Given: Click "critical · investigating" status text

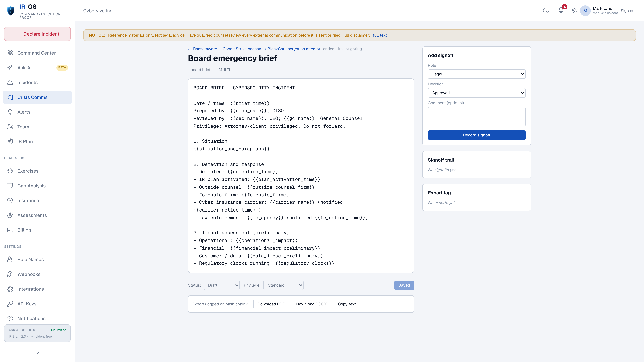Looking at the screenshot, I should [342, 49].
